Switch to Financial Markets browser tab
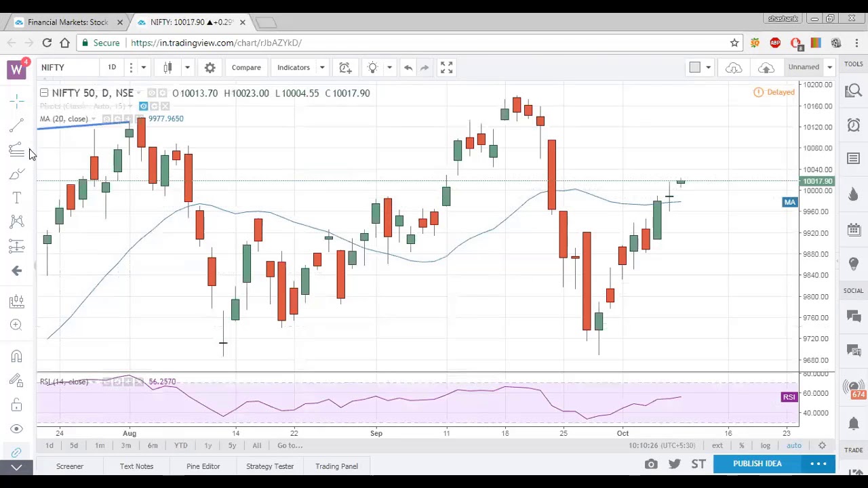The image size is (868, 488). pos(68,22)
